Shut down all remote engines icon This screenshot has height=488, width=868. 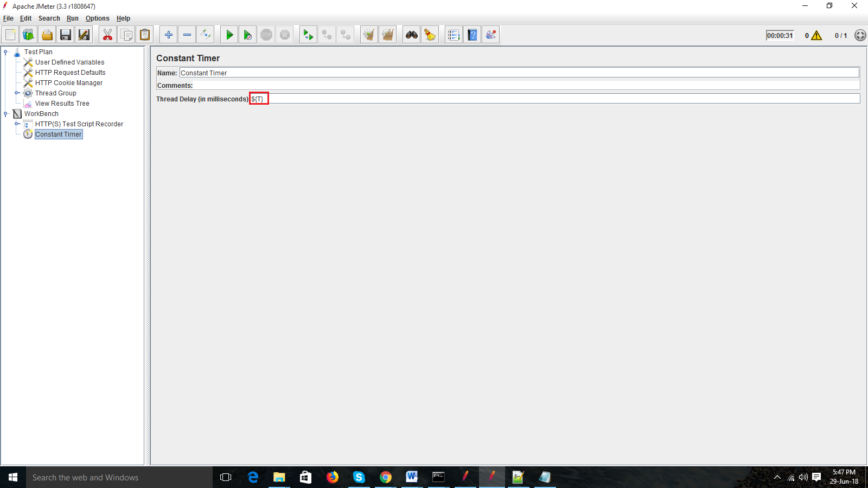[345, 35]
